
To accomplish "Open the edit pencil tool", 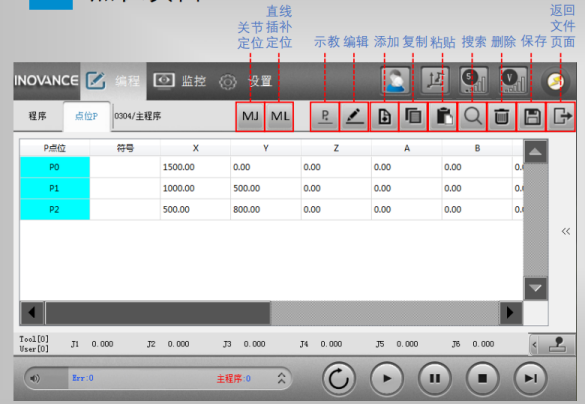I will click(x=354, y=116).
